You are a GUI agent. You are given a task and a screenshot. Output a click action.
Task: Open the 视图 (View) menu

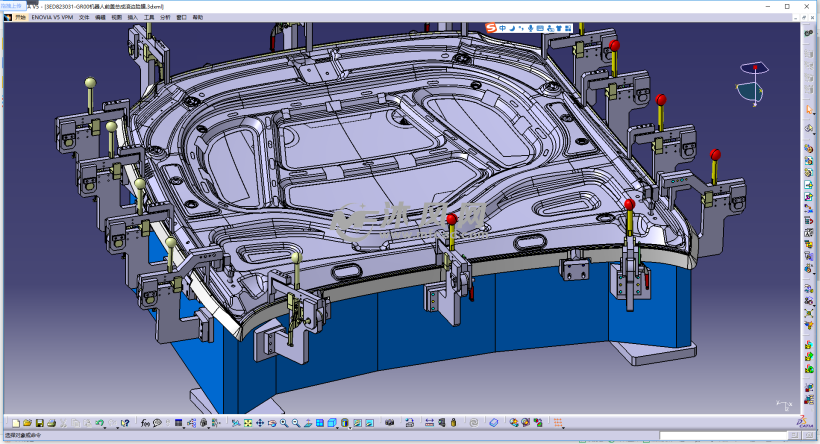coord(117,17)
